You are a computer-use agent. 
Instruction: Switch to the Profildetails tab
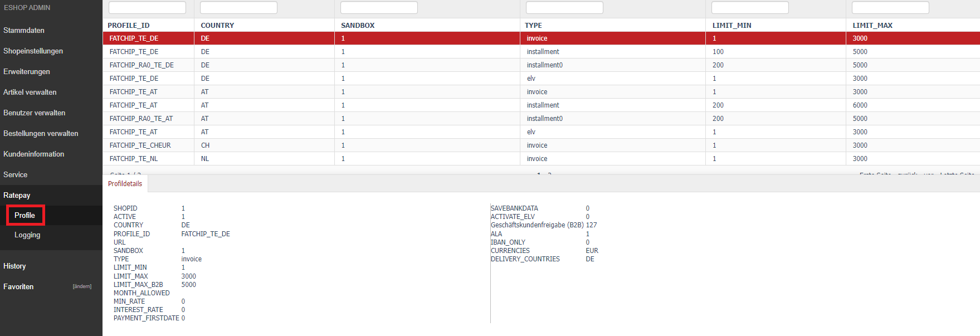(x=125, y=184)
